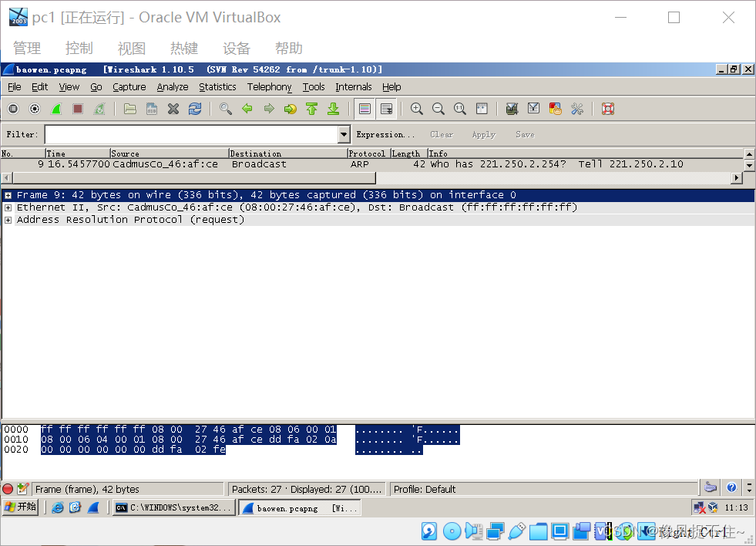Launch Internet Explorer from quick launch
Image resolution: width=756 pixels, height=546 pixels.
point(57,507)
